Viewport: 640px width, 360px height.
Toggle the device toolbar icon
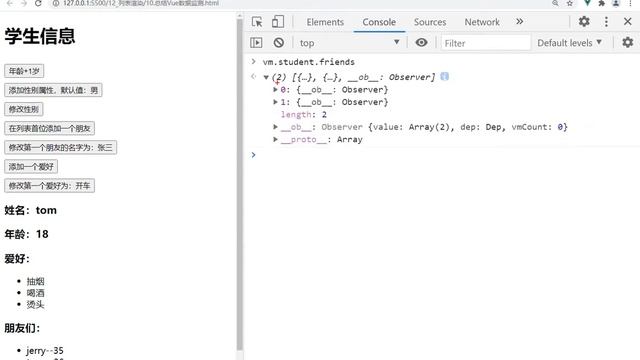click(278, 22)
